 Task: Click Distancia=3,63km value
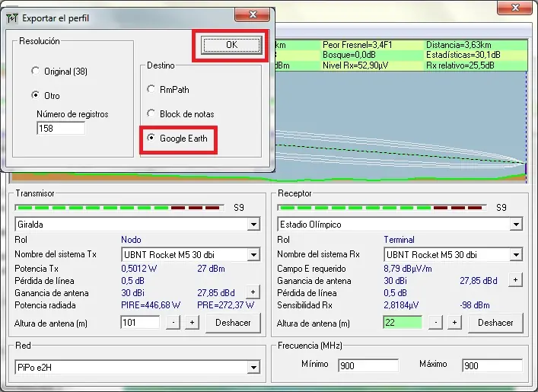pyautogui.click(x=458, y=45)
